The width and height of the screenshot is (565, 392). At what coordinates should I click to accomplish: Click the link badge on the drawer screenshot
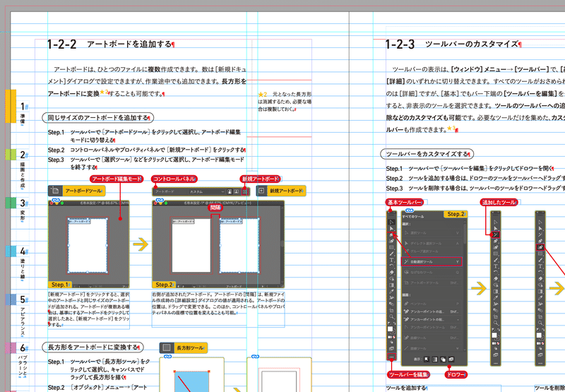(410, 210)
